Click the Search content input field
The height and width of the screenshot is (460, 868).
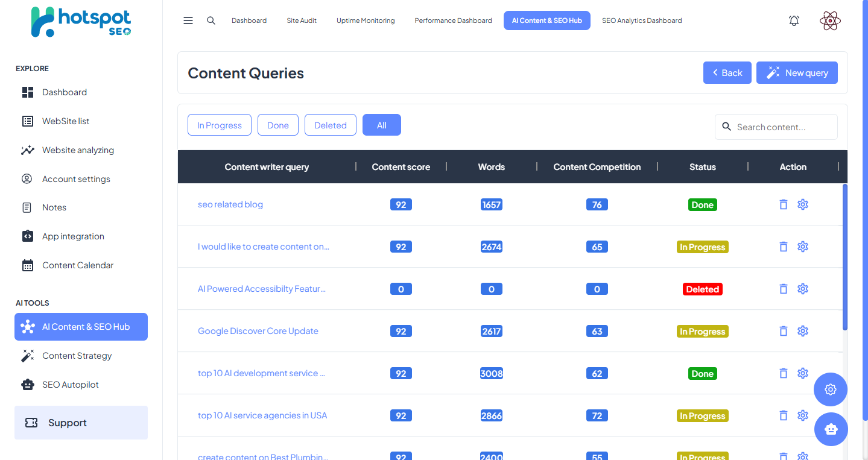coord(776,127)
